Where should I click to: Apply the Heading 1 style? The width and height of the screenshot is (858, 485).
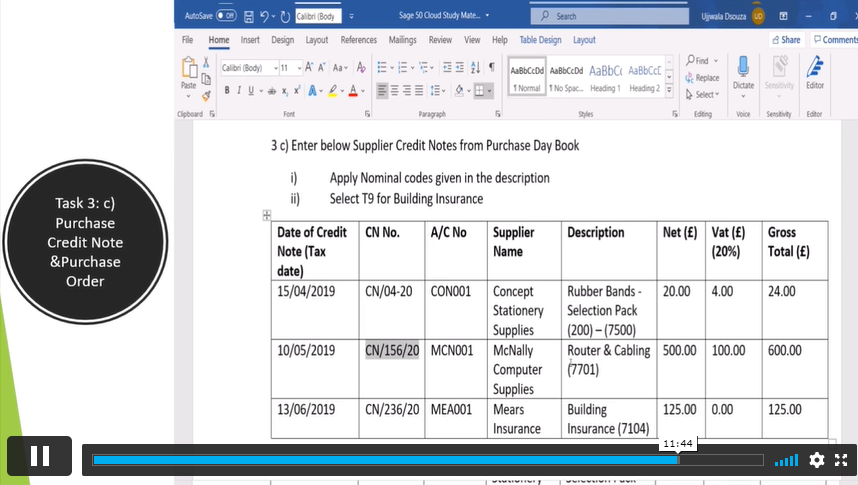coord(605,77)
